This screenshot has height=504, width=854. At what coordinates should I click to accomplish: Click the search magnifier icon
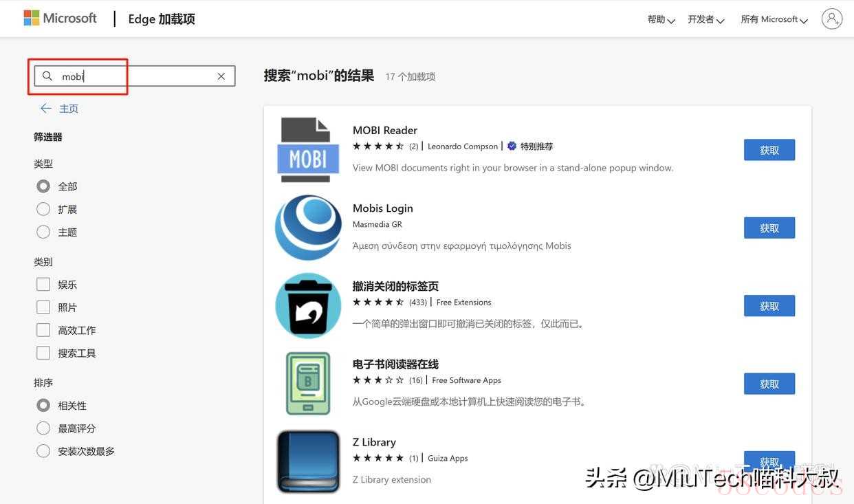tap(47, 76)
